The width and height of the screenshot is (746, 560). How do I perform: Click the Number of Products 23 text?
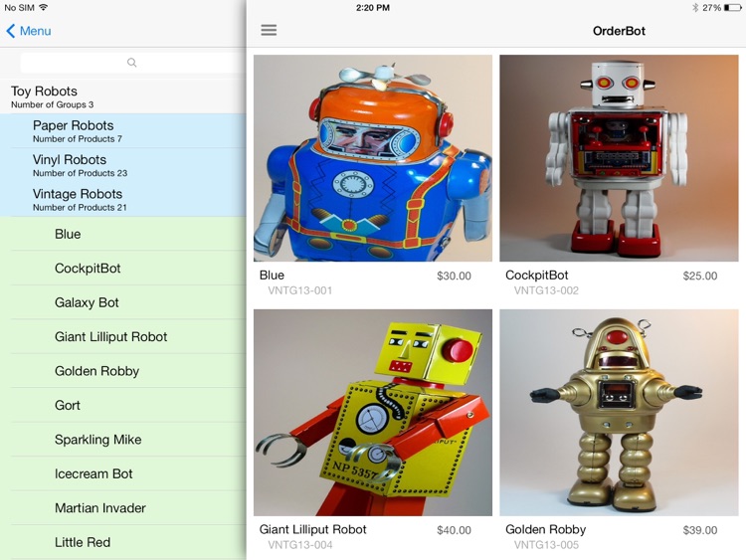click(80, 173)
